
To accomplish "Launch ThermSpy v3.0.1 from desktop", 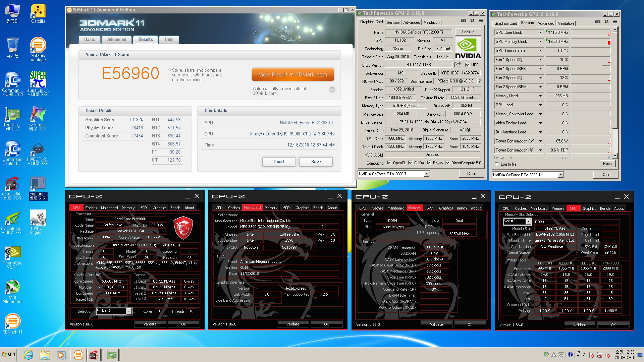I will tap(12, 257).
